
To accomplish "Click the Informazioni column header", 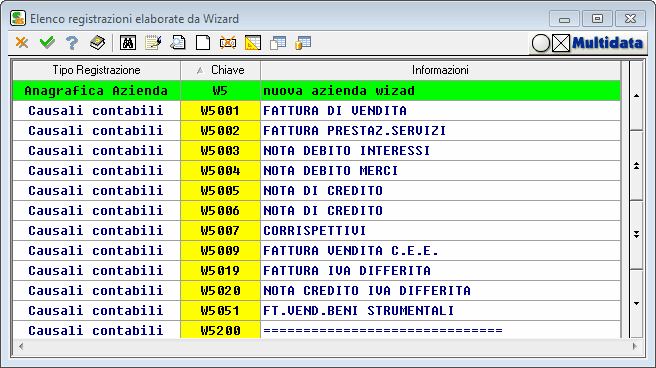I will [x=440, y=70].
